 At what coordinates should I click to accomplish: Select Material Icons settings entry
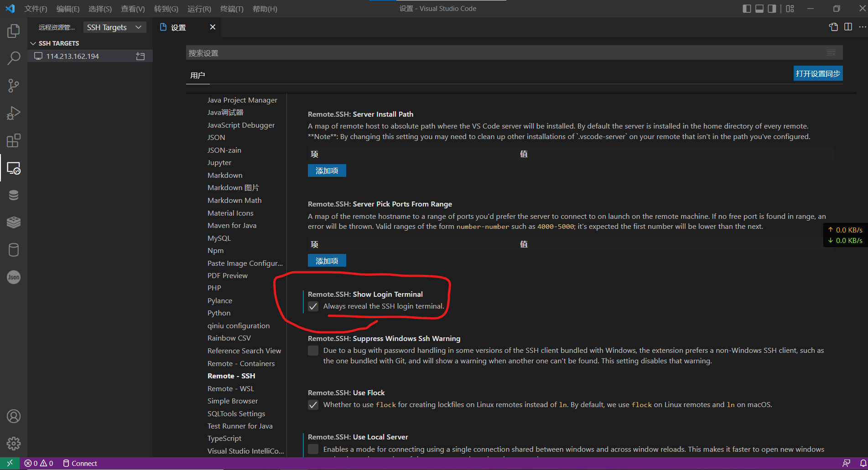coord(230,213)
